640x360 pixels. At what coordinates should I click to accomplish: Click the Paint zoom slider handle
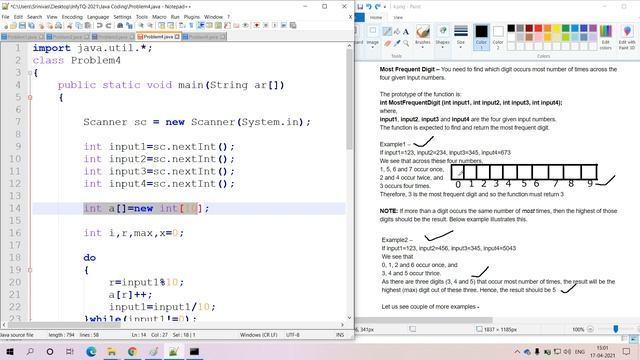click(x=616, y=329)
